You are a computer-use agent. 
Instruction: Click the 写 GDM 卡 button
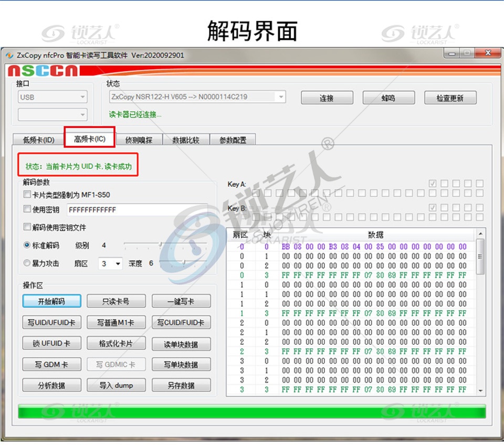[x=52, y=364]
